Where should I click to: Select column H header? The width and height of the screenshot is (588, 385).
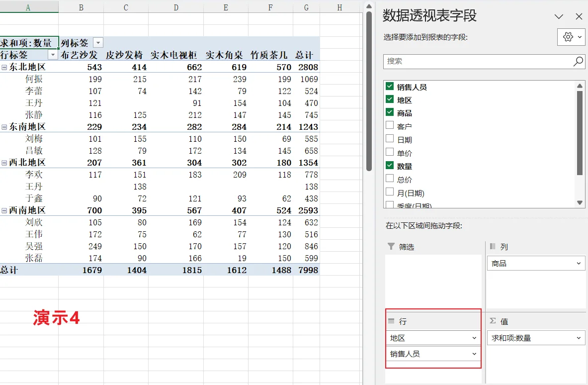pyautogui.click(x=340, y=7)
